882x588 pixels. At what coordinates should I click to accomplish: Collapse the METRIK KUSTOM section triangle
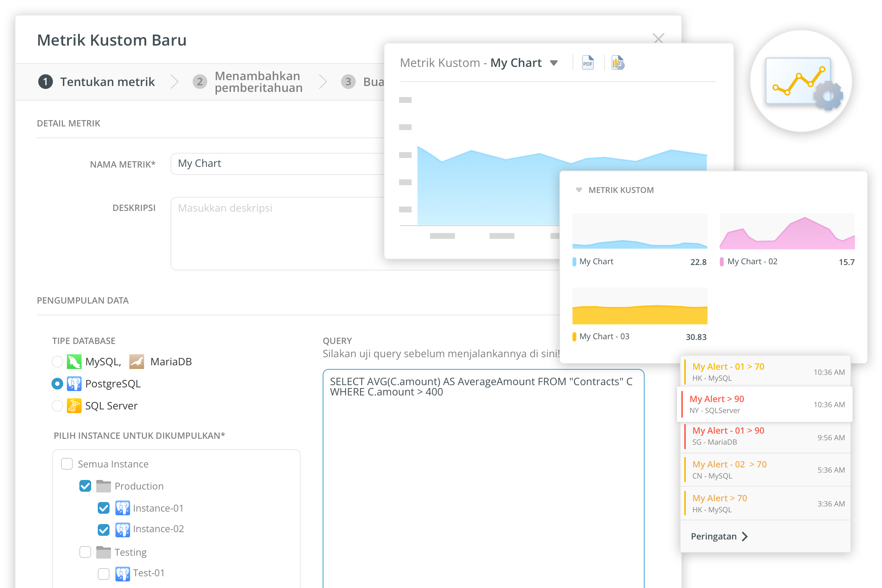[578, 190]
